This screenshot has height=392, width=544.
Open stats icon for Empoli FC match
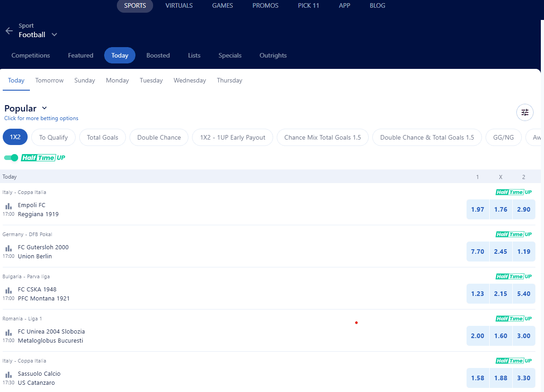tap(8, 206)
